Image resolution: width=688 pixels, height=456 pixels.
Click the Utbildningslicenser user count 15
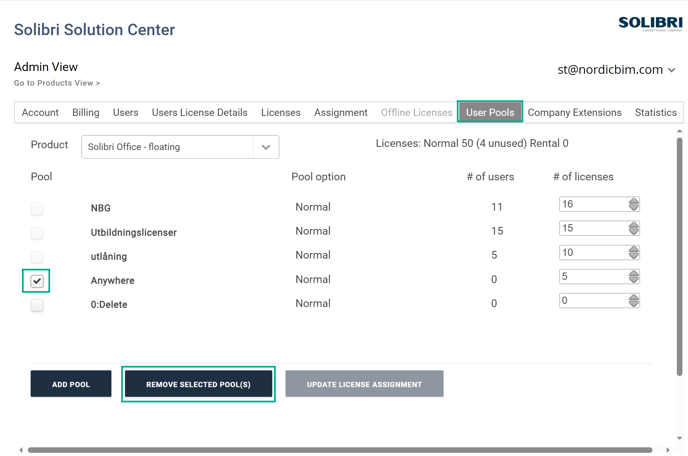tap(497, 231)
